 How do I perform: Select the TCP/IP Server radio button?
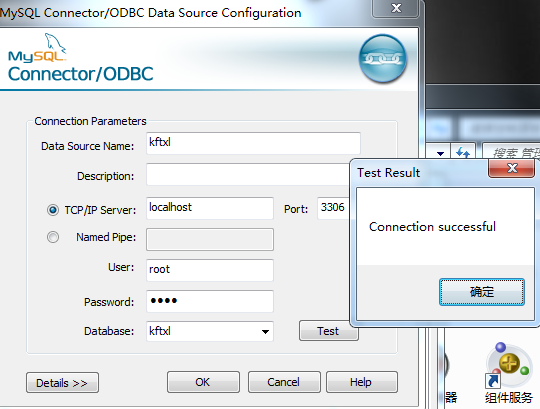pos(53,210)
